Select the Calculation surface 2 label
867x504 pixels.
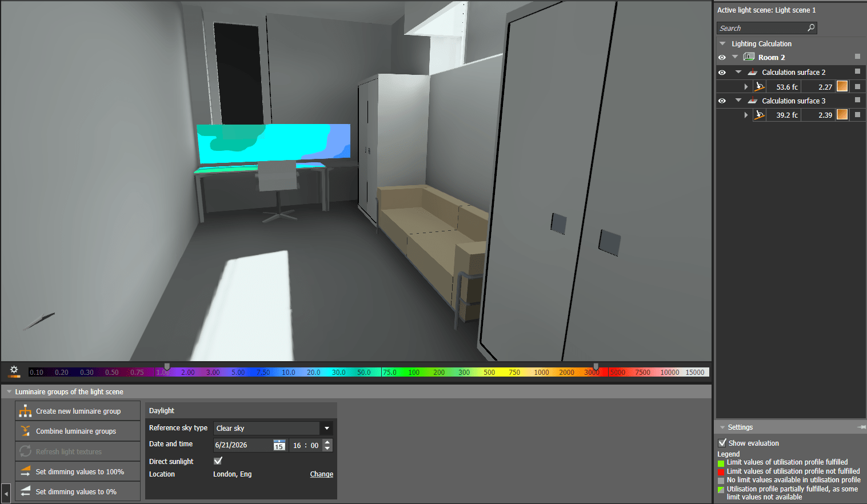coord(793,73)
